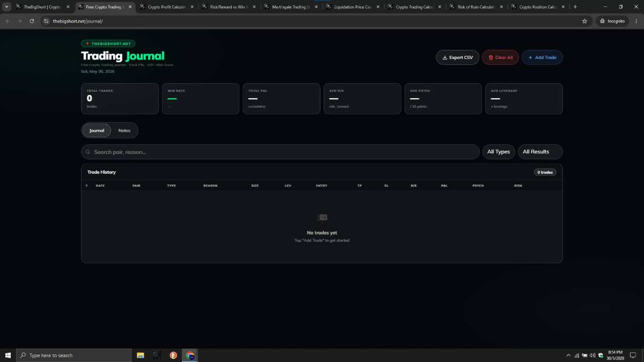Focus the Search pair, reason field
This screenshot has width=644, height=362.
pos(280,152)
